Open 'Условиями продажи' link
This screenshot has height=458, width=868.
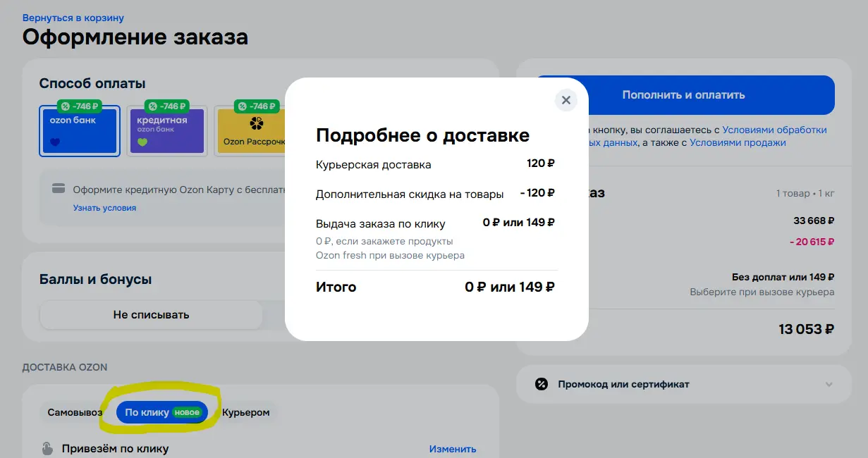point(738,142)
